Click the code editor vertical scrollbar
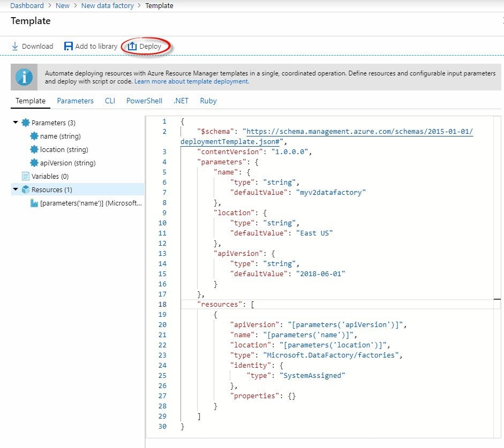Viewport: 504px width, 448px height. click(497, 277)
